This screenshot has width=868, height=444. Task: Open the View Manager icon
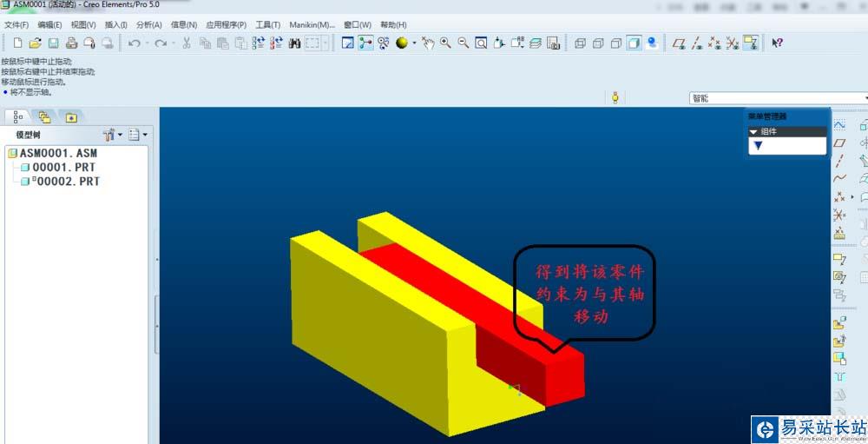[553, 43]
